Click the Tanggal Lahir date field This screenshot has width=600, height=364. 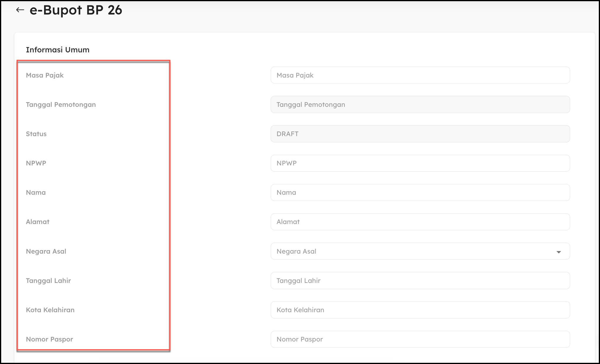click(x=420, y=281)
